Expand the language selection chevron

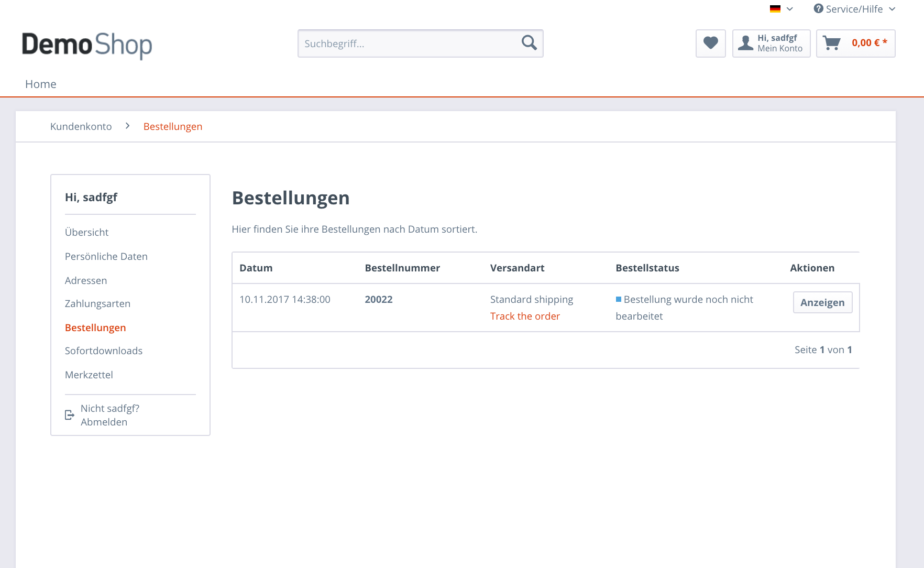tap(790, 9)
